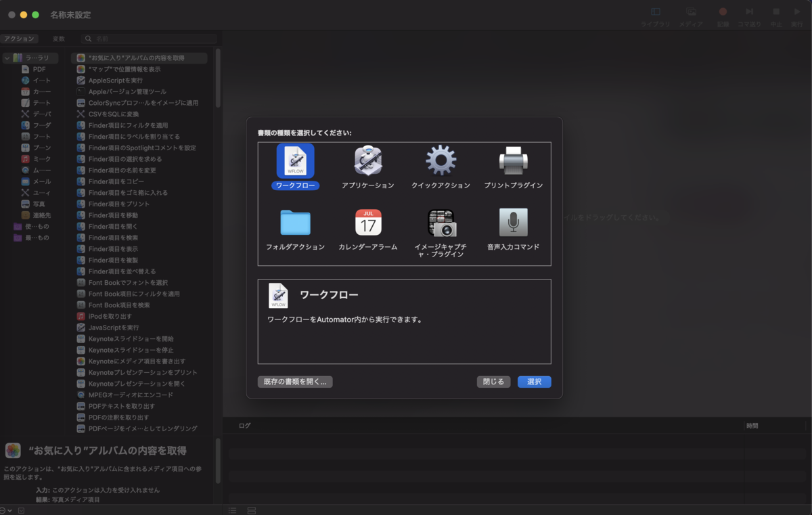Toggle the ライブラリ panel toolbar button

point(655,16)
